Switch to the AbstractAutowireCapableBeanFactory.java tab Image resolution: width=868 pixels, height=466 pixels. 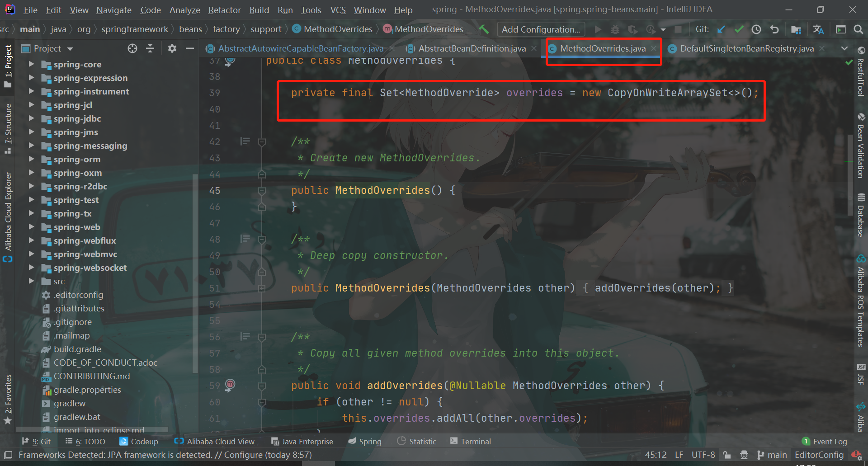click(300, 48)
